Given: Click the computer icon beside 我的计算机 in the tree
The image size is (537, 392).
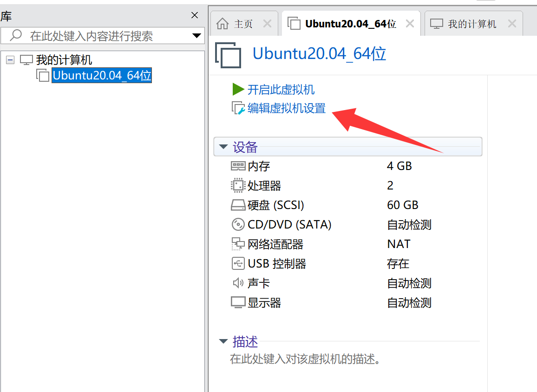Looking at the screenshot, I should 26,60.
